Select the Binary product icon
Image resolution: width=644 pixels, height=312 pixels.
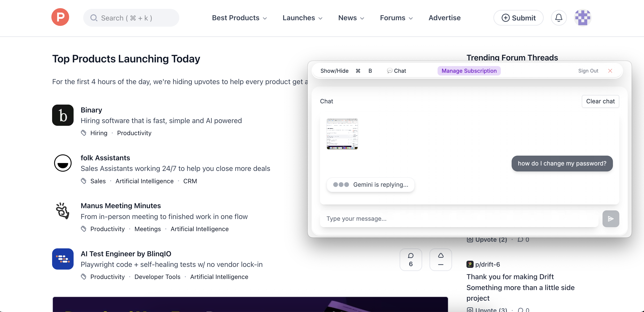click(62, 115)
